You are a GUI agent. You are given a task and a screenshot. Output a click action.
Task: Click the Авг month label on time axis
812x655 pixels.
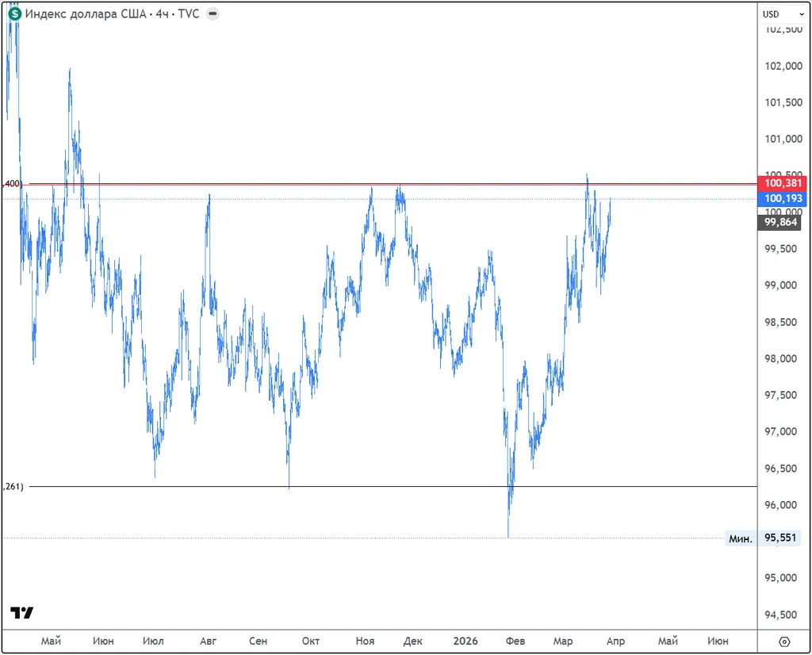click(x=208, y=641)
